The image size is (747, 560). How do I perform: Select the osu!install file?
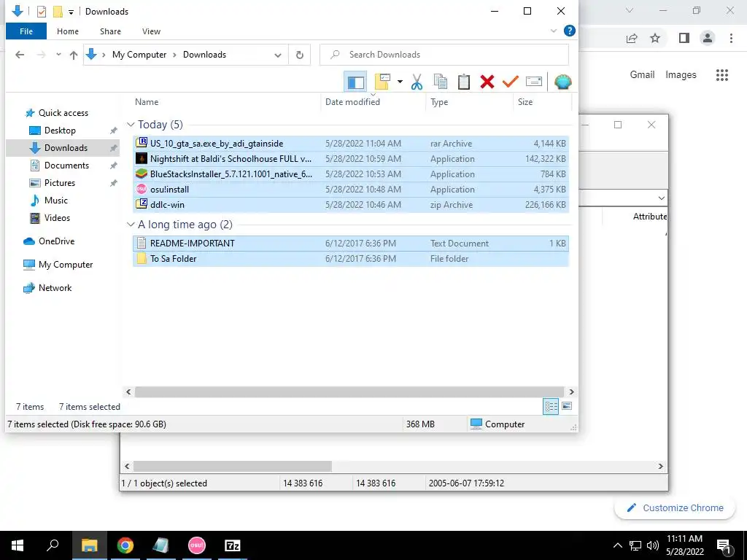[x=351, y=189]
